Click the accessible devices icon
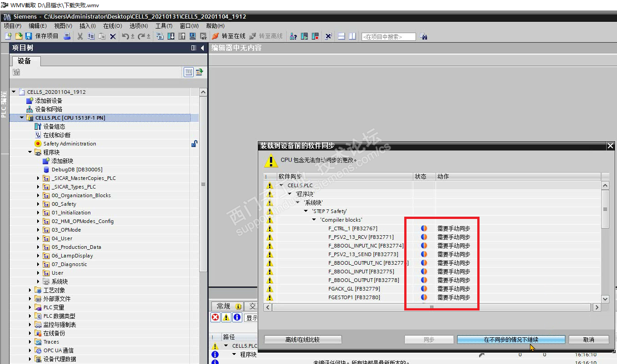This screenshot has width=617, height=364. pyautogui.click(x=293, y=36)
